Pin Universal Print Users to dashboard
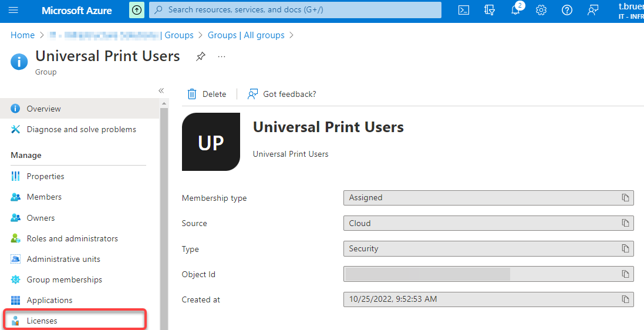The height and width of the screenshot is (330, 644). pyautogui.click(x=200, y=57)
